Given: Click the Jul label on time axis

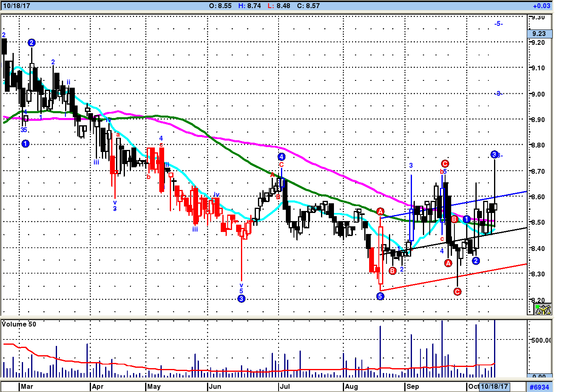Looking at the screenshot, I should (285, 387).
